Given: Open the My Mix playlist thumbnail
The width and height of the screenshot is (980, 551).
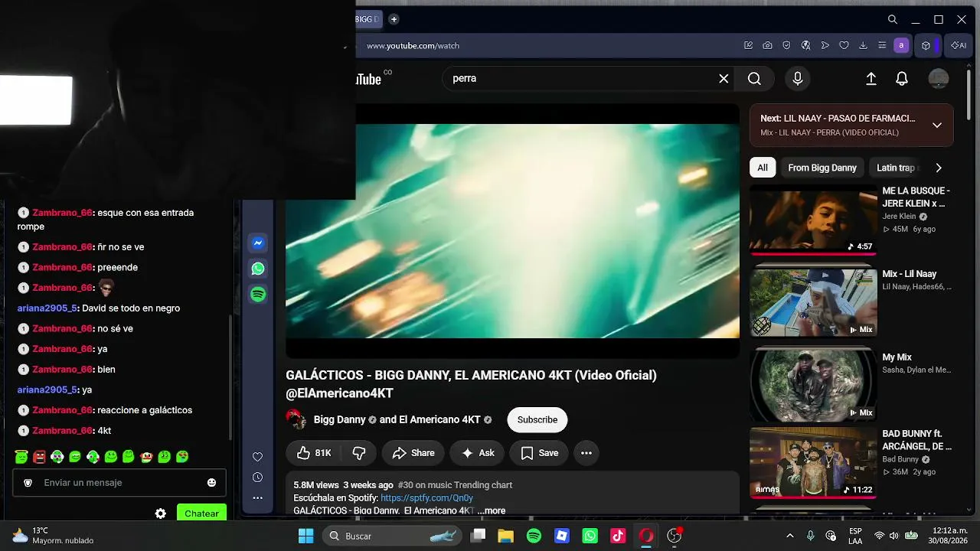Looking at the screenshot, I should click(813, 385).
